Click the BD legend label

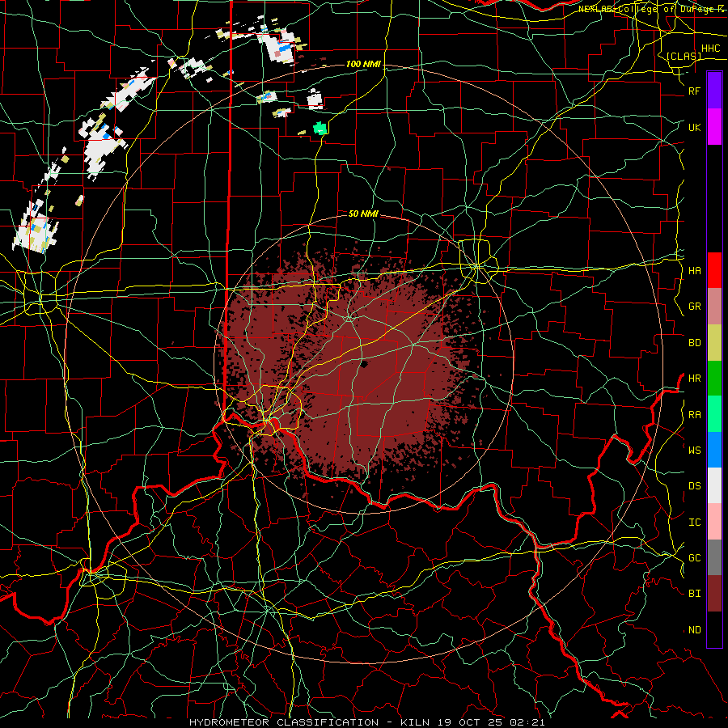[695, 343]
